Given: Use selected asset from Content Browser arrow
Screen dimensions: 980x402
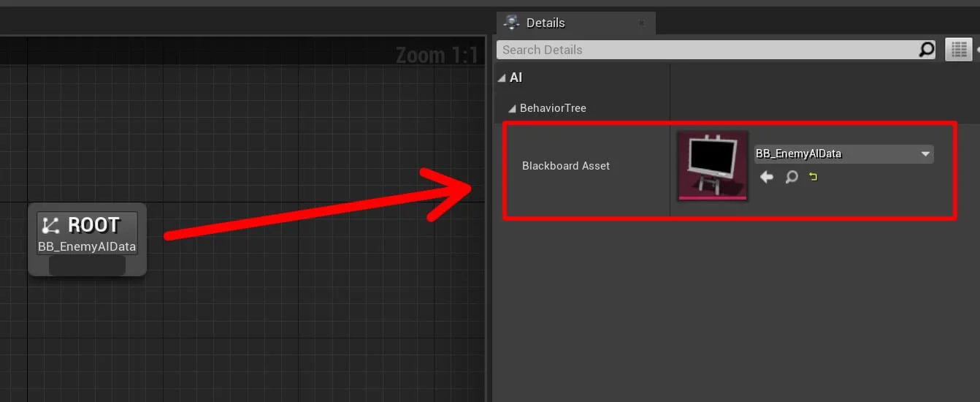Looking at the screenshot, I should pyautogui.click(x=767, y=177).
